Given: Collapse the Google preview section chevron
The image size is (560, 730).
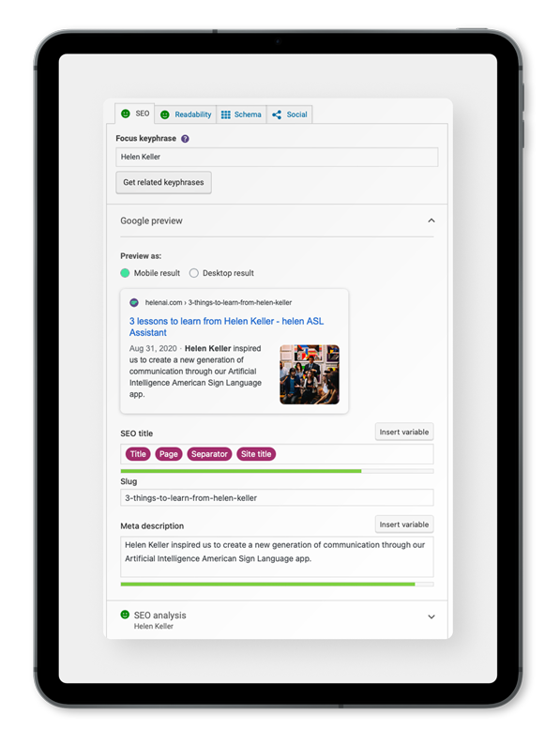Looking at the screenshot, I should click(x=431, y=221).
